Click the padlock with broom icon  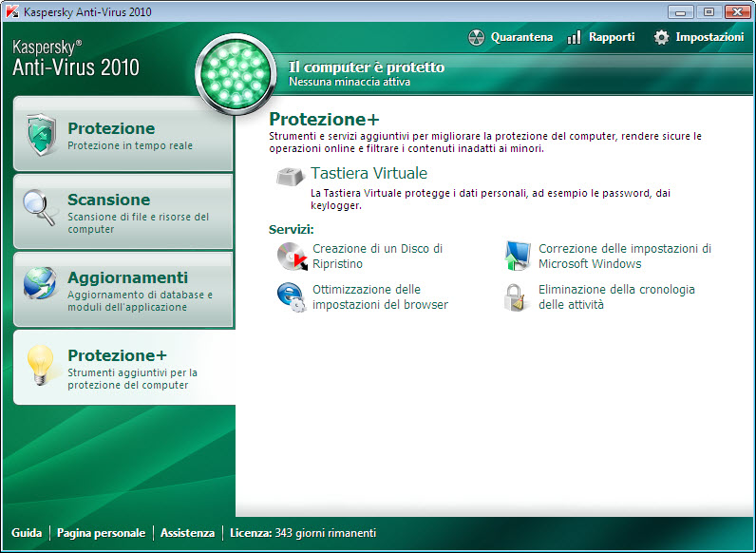515,297
